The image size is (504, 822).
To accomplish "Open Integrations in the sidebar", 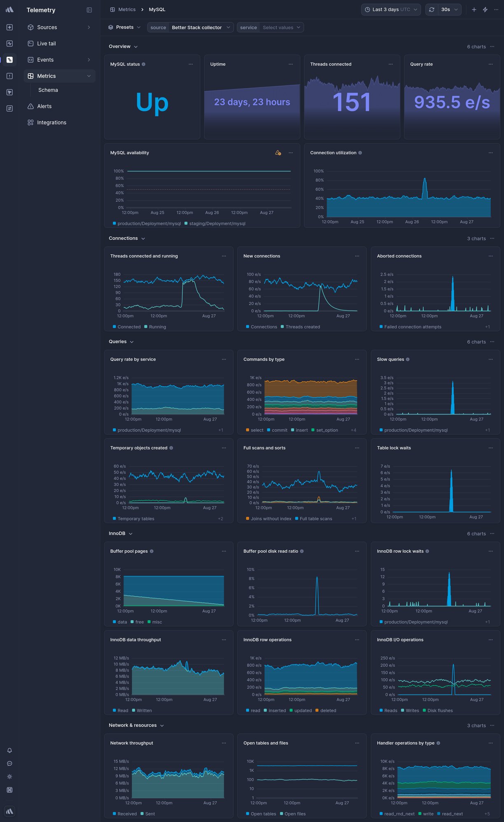I will [x=59, y=123].
